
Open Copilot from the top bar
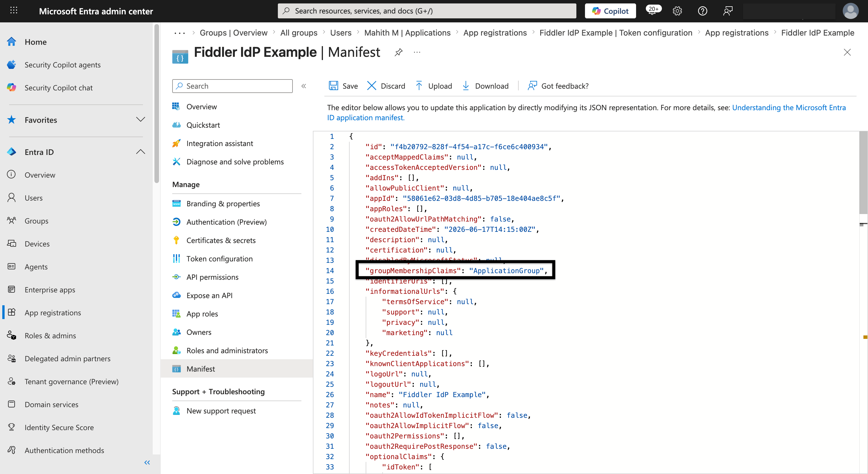click(x=610, y=11)
